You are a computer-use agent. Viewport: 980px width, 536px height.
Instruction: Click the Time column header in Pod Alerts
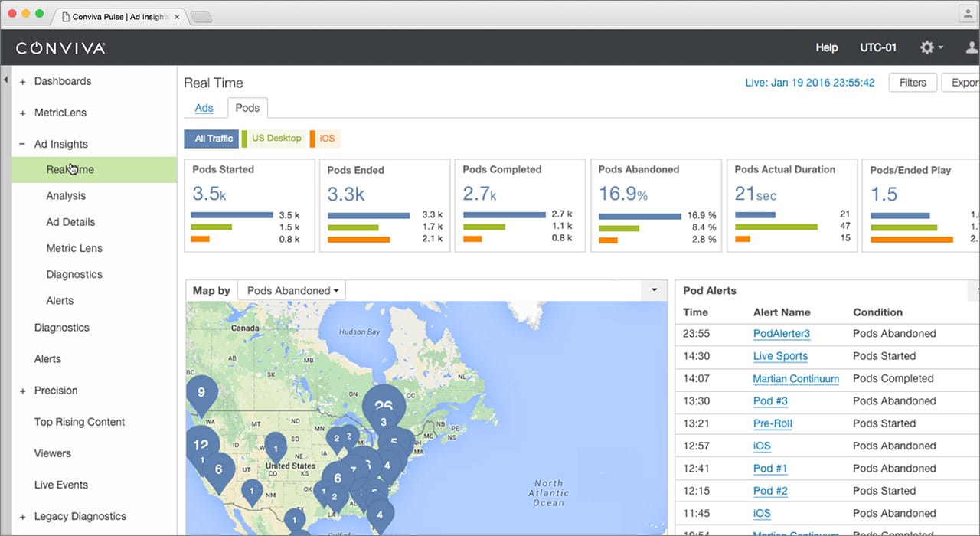695,312
